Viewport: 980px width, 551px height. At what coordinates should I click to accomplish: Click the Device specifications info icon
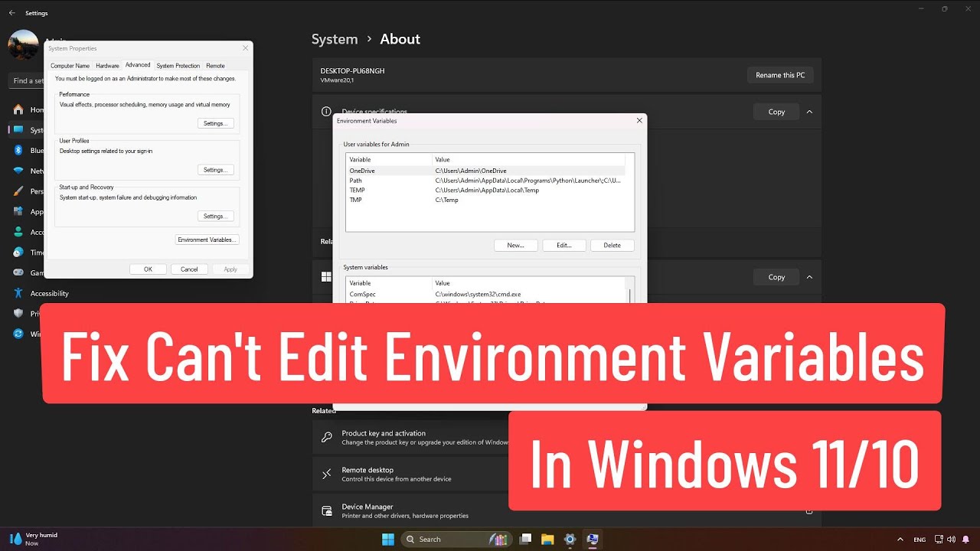[x=327, y=112]
